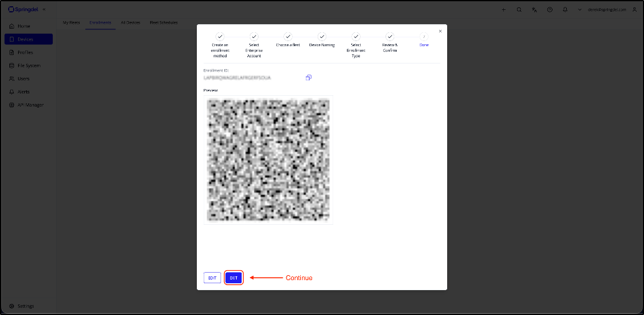Click the QR code preview image

(x=268, y=160)
